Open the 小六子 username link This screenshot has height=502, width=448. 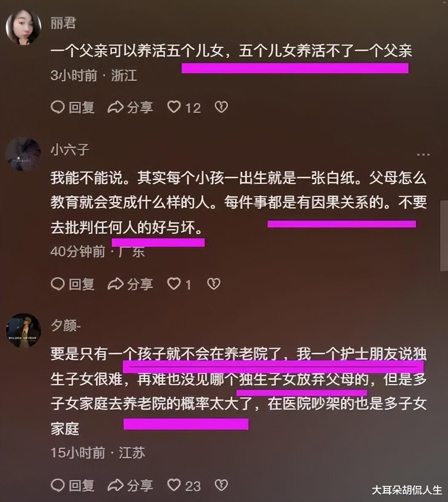(70, 150)
